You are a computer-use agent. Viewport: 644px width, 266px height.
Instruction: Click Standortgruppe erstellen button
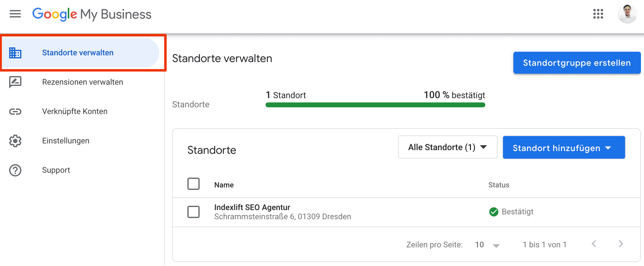(577, 63)
